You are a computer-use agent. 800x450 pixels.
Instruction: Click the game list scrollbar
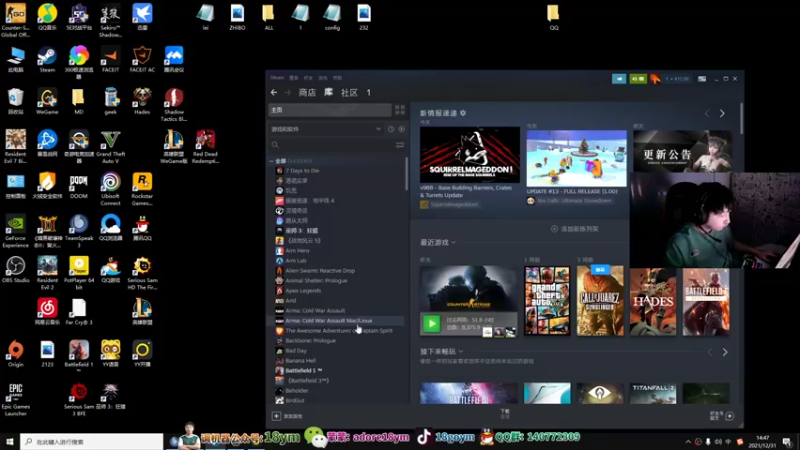pyautogui.click(x=406, y=173)
